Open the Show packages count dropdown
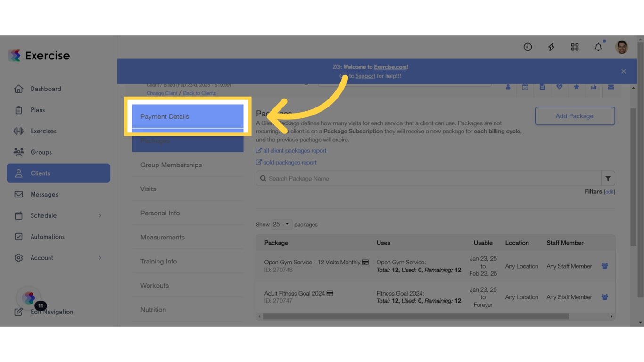644x362 pixels. point(281,224)
